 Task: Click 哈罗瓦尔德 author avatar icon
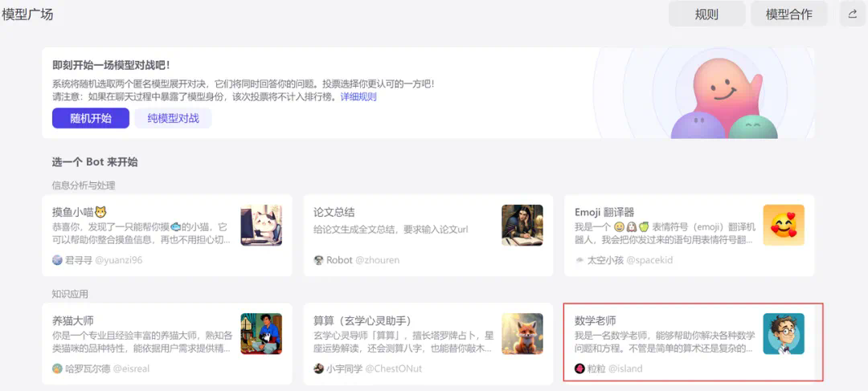(57, 369)
